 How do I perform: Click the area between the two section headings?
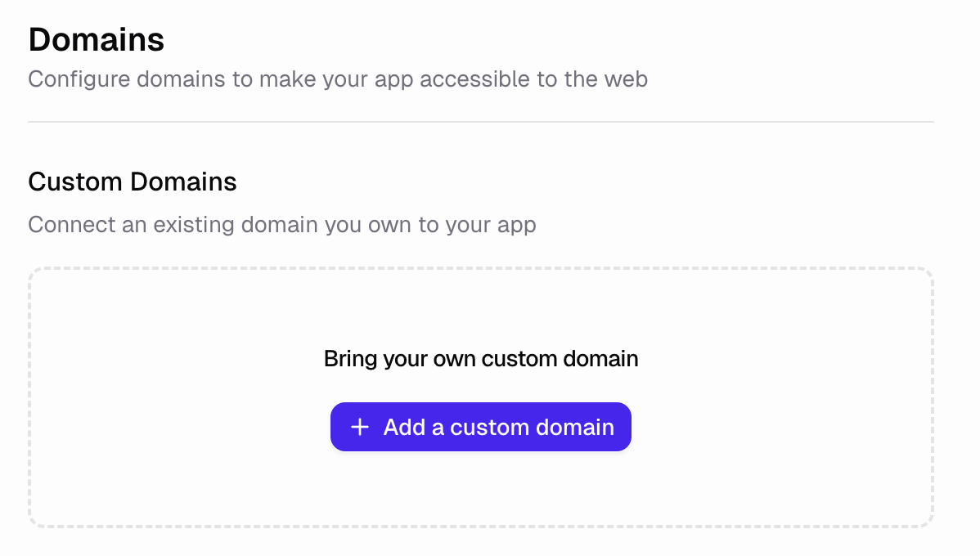pos(481,147)
